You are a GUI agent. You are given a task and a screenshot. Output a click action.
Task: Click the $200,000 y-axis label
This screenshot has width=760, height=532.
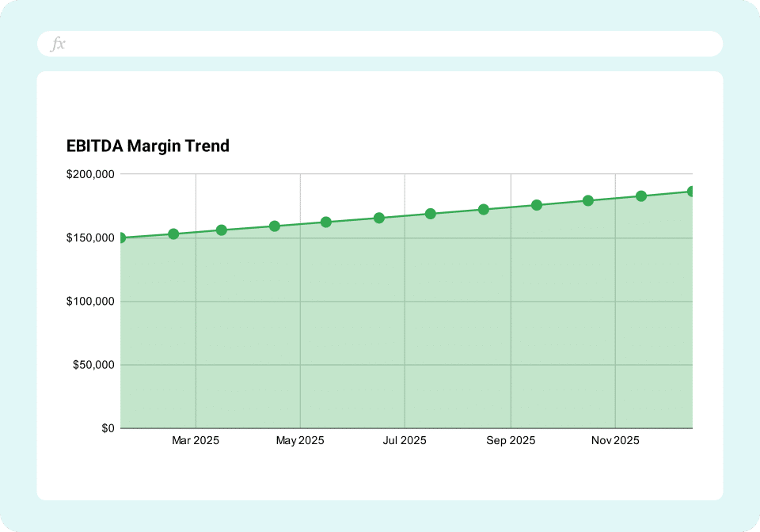(x=91, y=173)
